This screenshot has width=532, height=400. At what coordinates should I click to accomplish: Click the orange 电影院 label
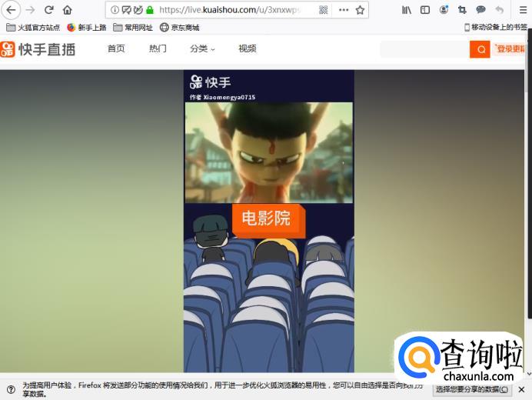click(268, 220)
